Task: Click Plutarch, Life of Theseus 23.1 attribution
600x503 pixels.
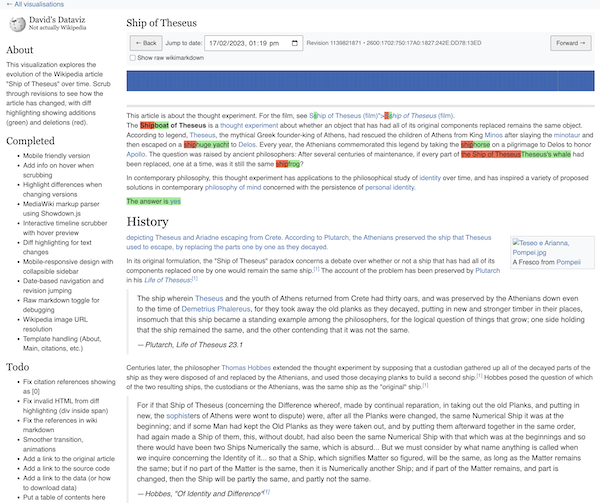Action: (x=190, y=345)
